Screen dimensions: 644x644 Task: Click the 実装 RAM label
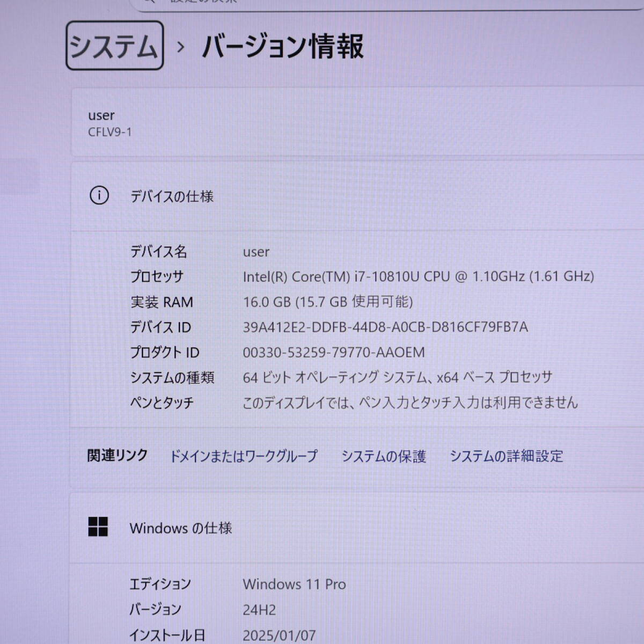click(x=162, y=302)
